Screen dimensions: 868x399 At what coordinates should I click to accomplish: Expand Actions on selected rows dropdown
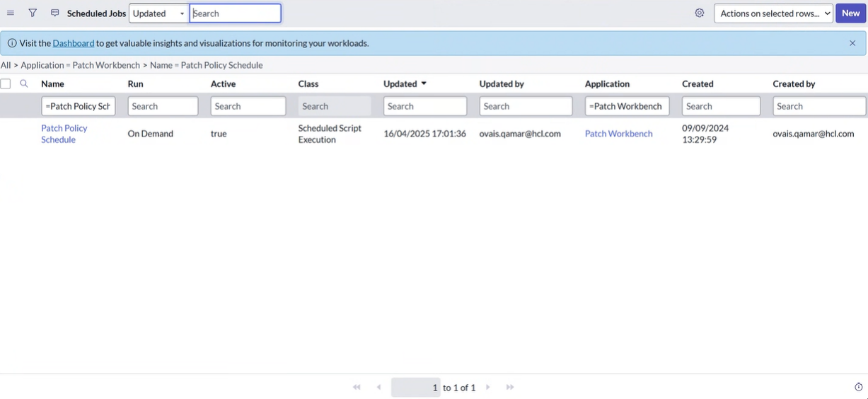point(773,13)
